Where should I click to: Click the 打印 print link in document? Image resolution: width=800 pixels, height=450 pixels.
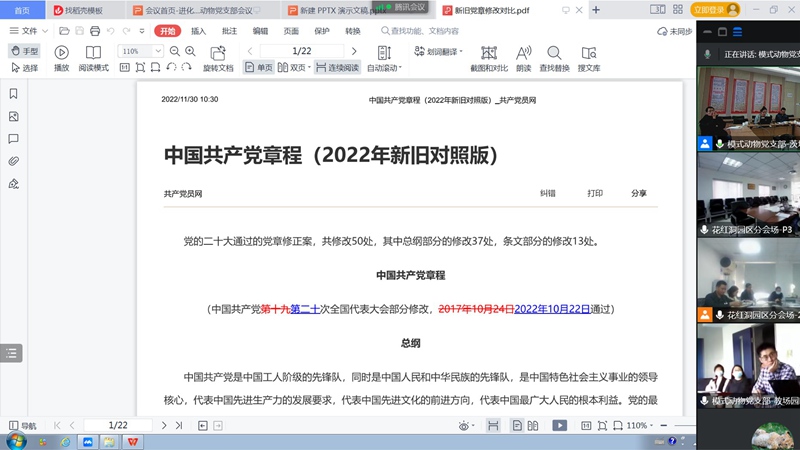(595, 193)
